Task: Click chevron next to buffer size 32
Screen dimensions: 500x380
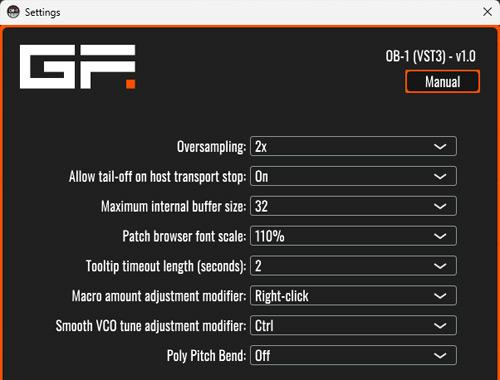Action: point(440,206)
